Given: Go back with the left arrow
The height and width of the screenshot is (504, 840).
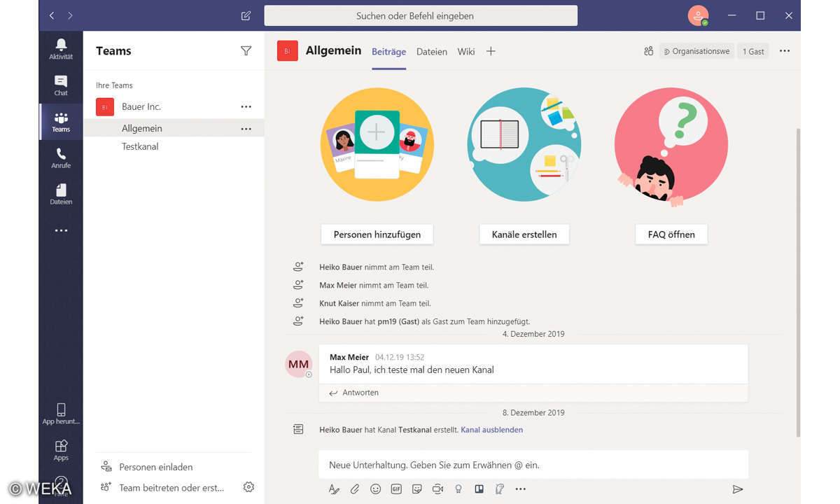Looking at the screenshot, I should (52, 15).
